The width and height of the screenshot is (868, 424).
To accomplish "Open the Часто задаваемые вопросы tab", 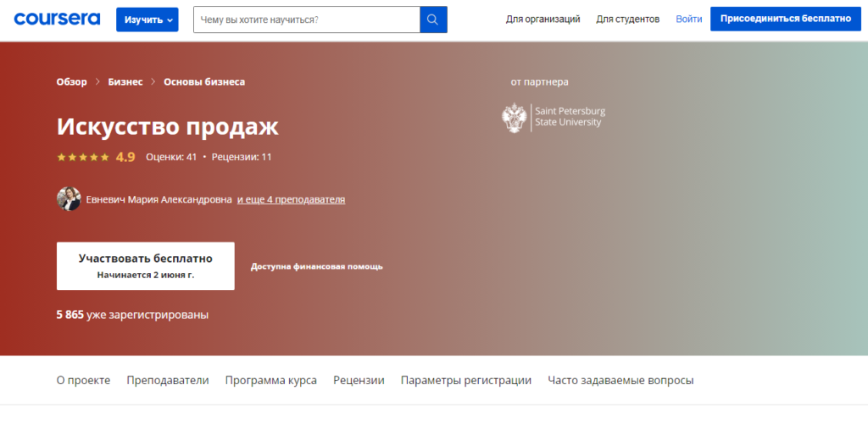I will click(620, 381).
